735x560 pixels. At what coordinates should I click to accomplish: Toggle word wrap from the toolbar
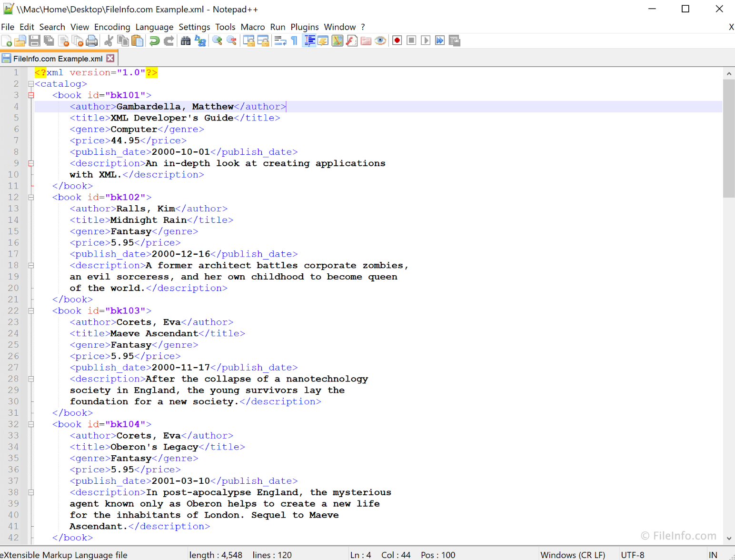tap(278, 40)
